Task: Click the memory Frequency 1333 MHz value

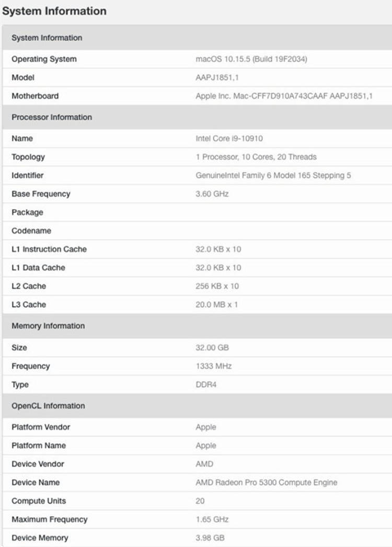Action: coord(213,366)
